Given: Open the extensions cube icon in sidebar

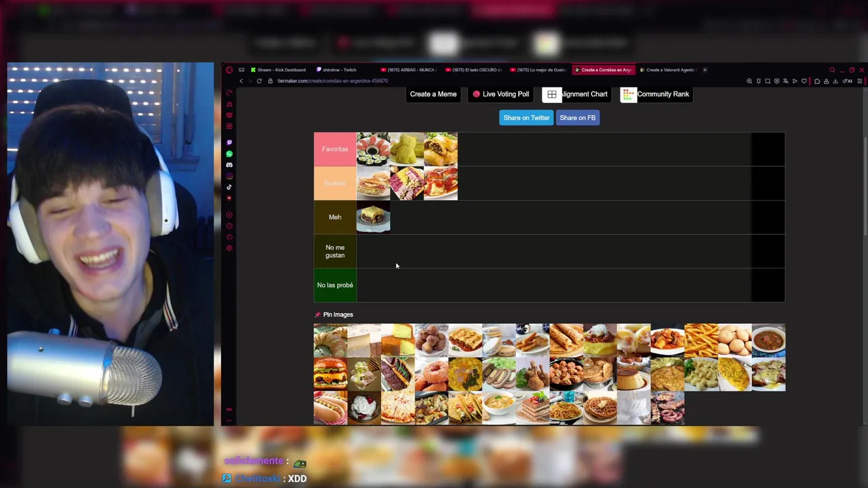Looking at the screenshot, I should pos(229,237).
